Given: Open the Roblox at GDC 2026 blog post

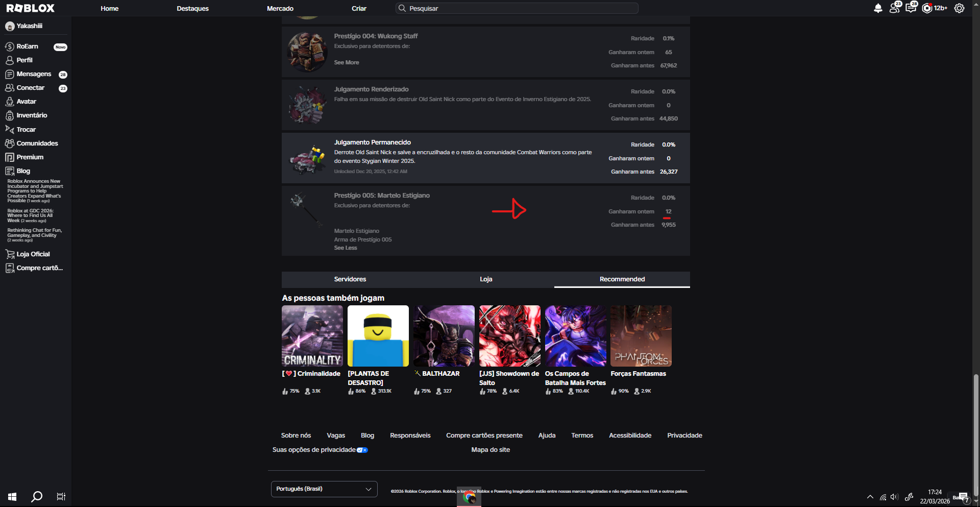Looking at the screenshot, I should [x=31, y=215].
